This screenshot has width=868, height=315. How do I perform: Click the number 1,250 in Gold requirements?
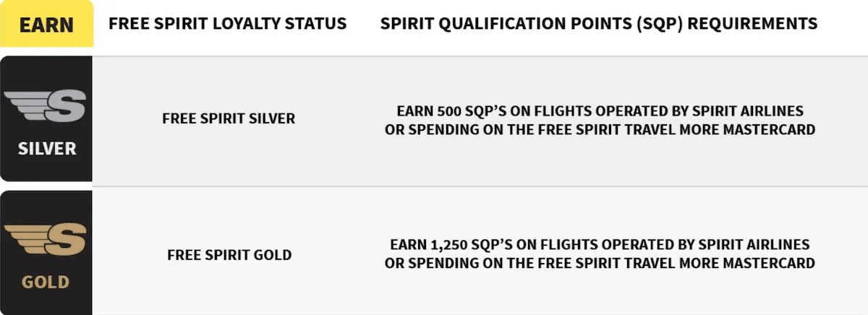pos(456,244)
